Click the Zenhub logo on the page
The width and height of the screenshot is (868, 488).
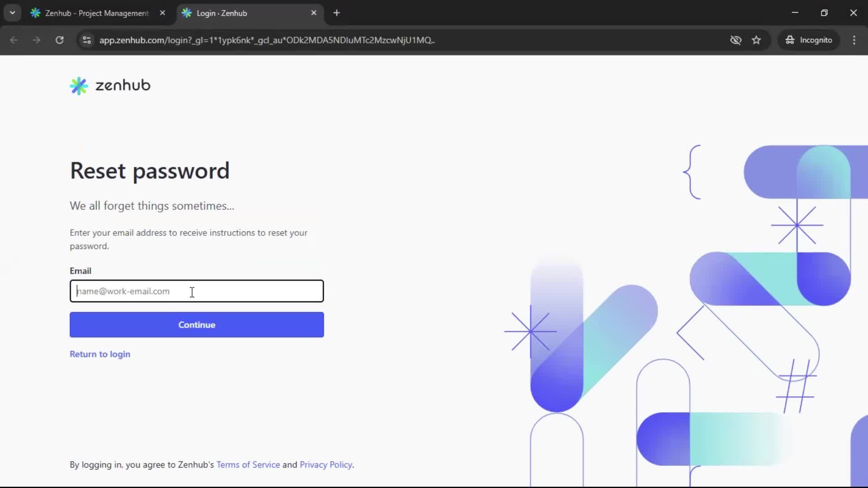110,85
